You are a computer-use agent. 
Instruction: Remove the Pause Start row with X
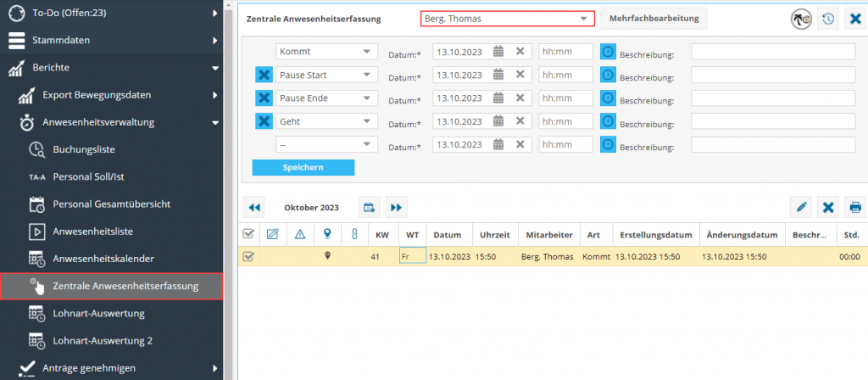pos(264,75)
